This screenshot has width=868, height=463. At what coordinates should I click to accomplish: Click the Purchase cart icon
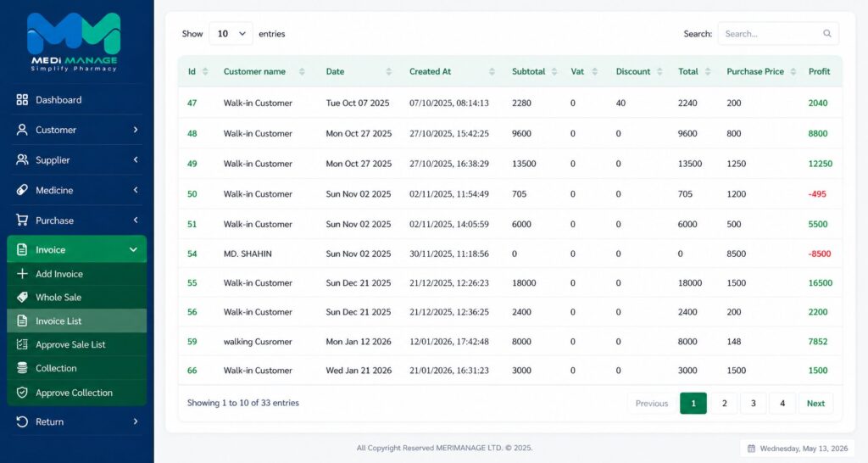pos(22,220)
